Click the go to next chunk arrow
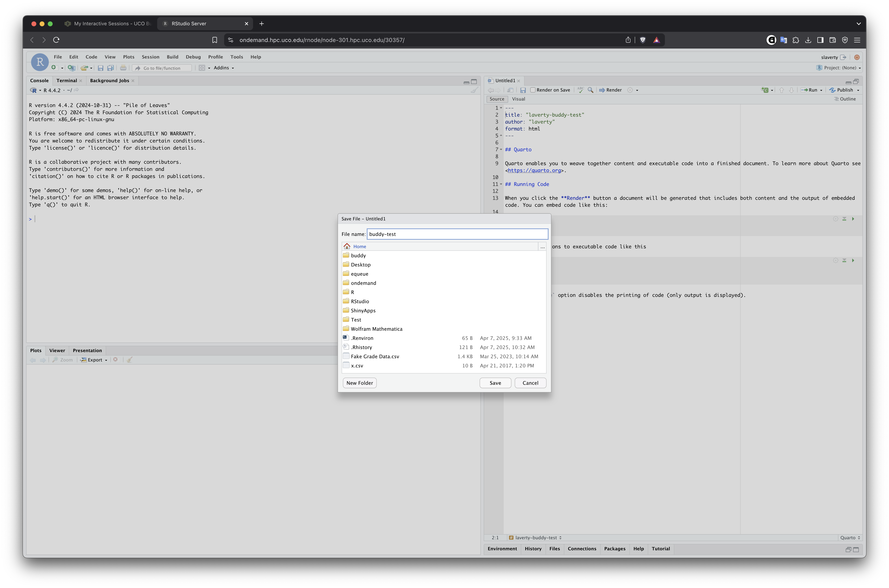Viewport: 889px width, 588px height. point(791,90)
